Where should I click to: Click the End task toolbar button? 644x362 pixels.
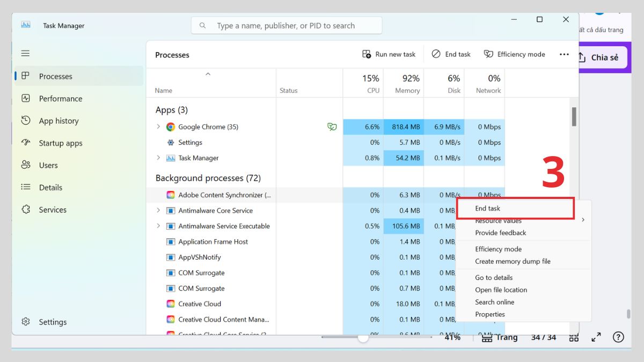pyautogui.click(x=451, y=54)
